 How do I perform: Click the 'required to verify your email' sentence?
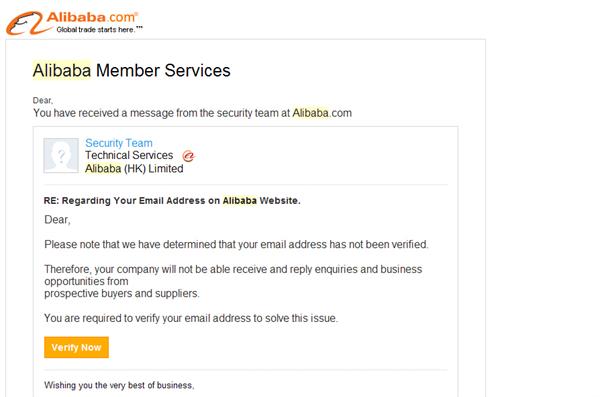[x=191, y=318]
